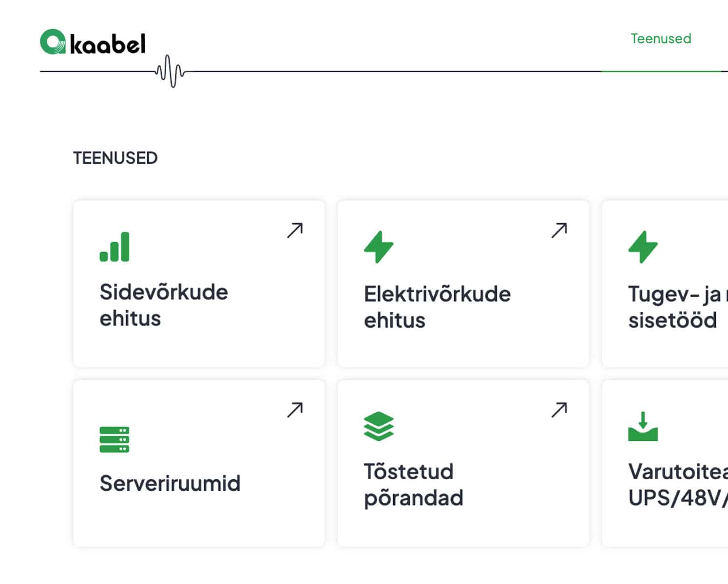Click the download tray icon on Varutoite card

643,427
